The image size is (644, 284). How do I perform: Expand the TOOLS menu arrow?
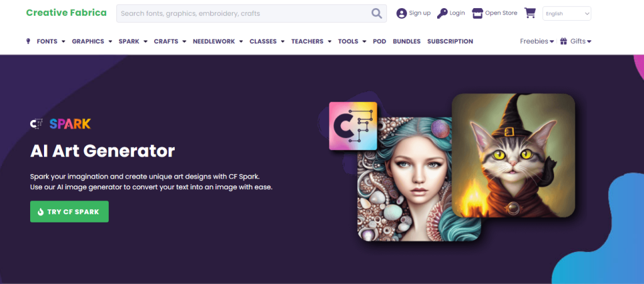364,41
